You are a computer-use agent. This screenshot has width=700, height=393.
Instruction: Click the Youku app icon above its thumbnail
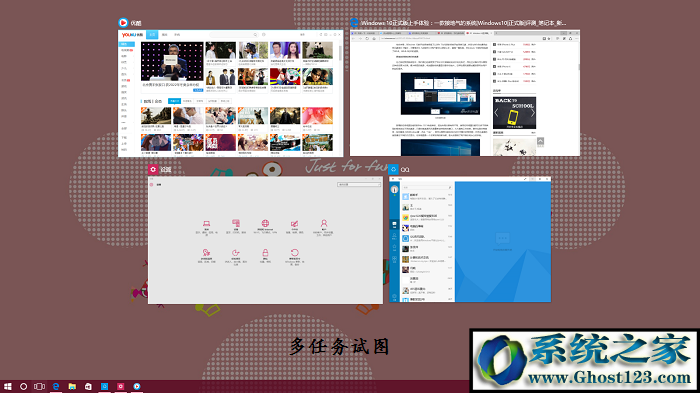pos(123,22)
